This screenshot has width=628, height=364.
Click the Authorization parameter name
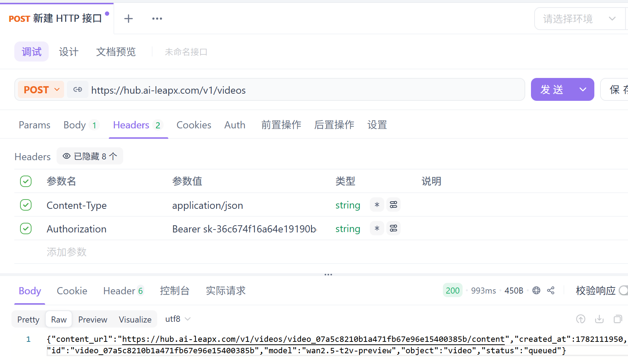pyautogui.click(x=77, y=229)
